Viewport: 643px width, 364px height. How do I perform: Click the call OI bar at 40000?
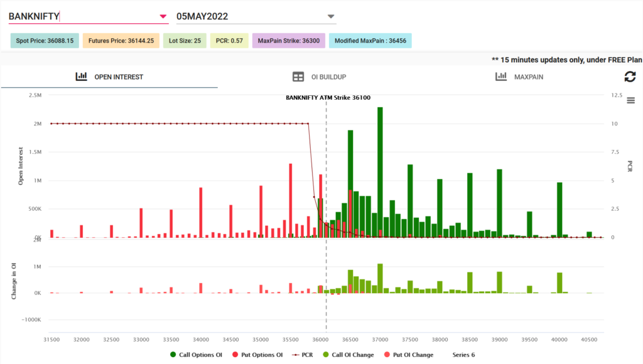click(x=559, y=210)
